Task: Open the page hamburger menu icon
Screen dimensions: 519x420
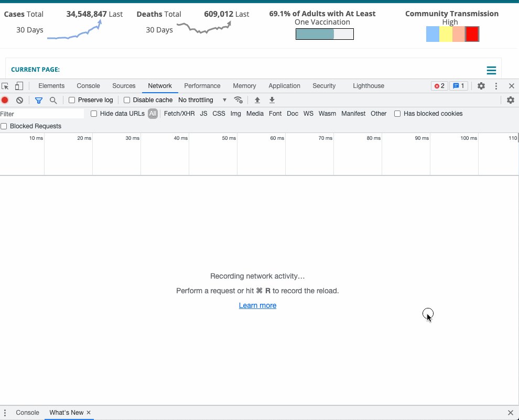Action: point(491,70)
